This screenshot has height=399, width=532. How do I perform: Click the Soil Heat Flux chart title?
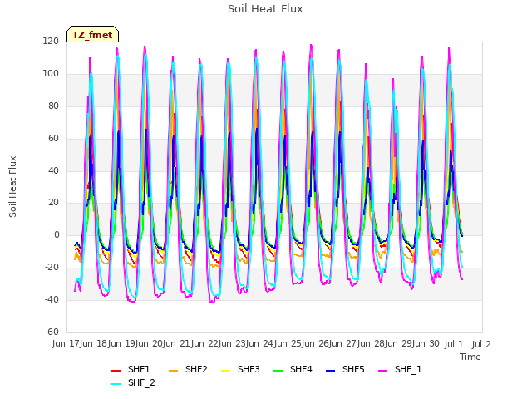point(265,9)
